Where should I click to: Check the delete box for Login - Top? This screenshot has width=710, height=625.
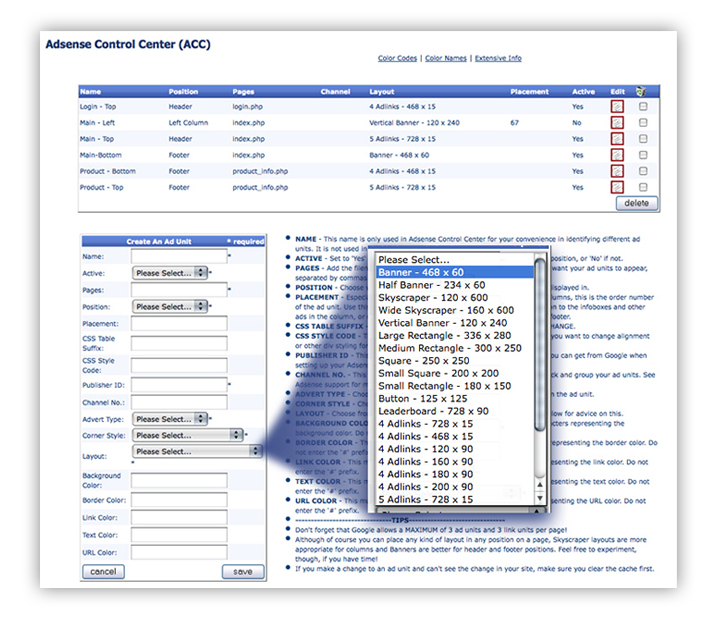643,106
